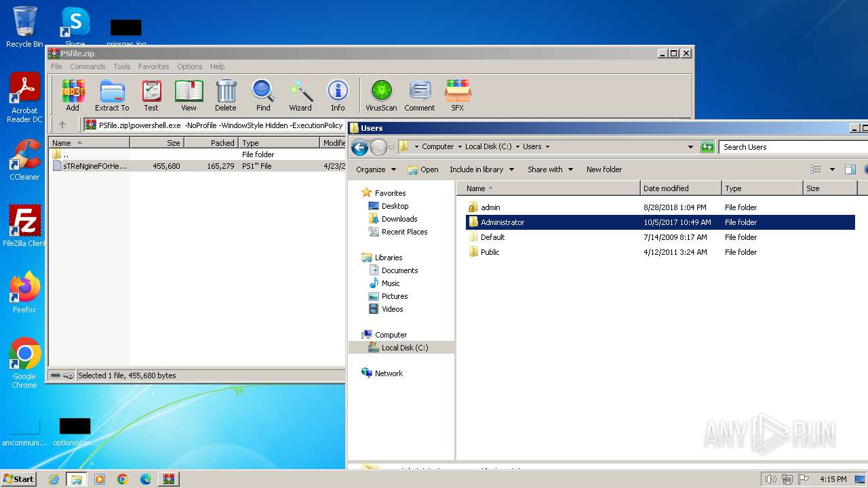Open Recent Places in navigation pane
The width and height of the screenshot is (868, 488).
[x=404, y=232]
